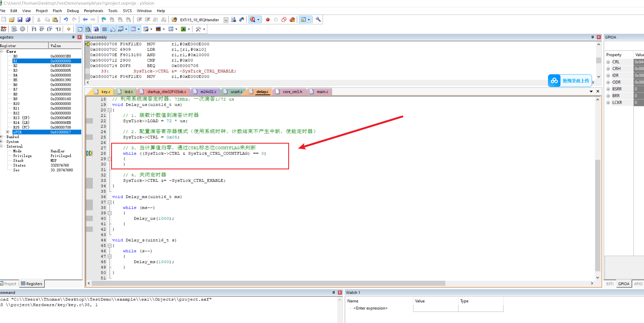This screenshot has width=644, height=323.
Task: Click the Step Over icon
Action: [42, 29]
